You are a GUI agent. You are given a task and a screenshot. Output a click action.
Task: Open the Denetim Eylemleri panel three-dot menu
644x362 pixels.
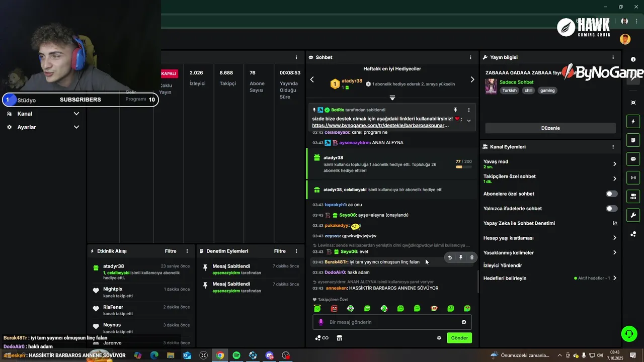click(x=297, y=251)
